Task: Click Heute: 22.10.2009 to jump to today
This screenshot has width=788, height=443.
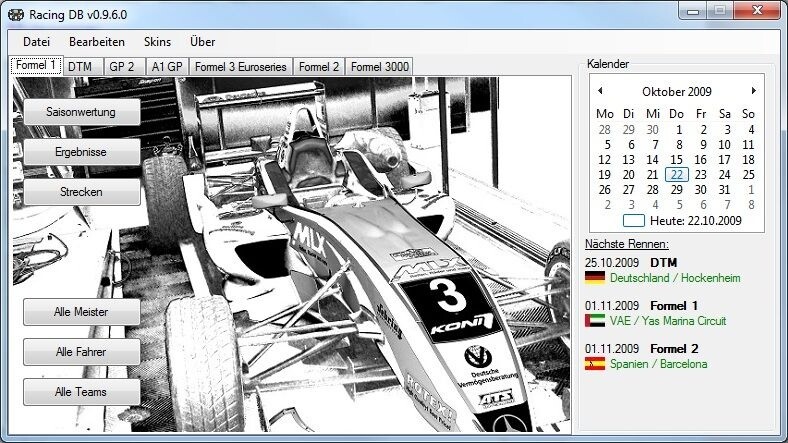Action: (x=696, y=220)
